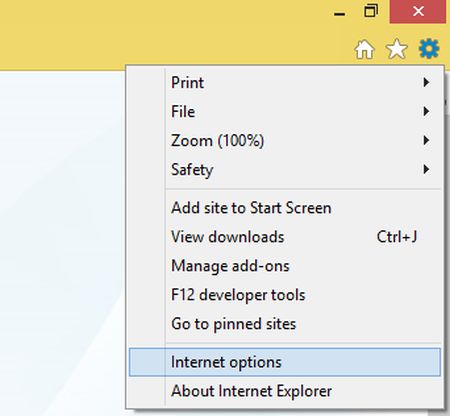Open the Zoom (100%) submenu
Screen dimensions: 450x416
click(x=285, y=140)
